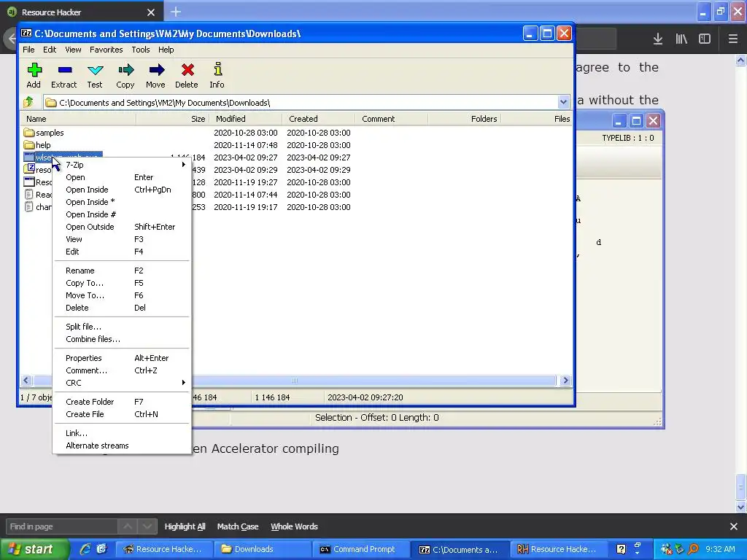Choose Split file... from context menu
This screenshot has width=747, height=560.
pos(122,327)
